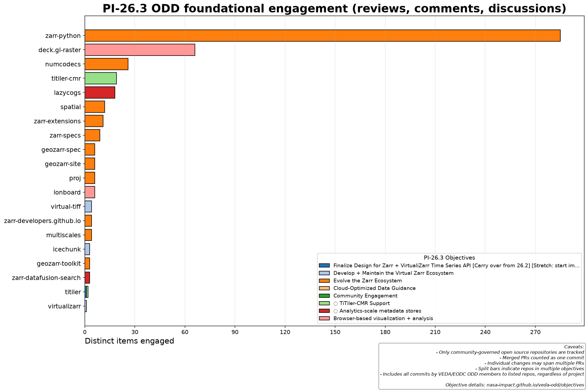This screenshot has width=588, height=392.
Task: Click the zarr-extensions bar
Action: point(94,121)
